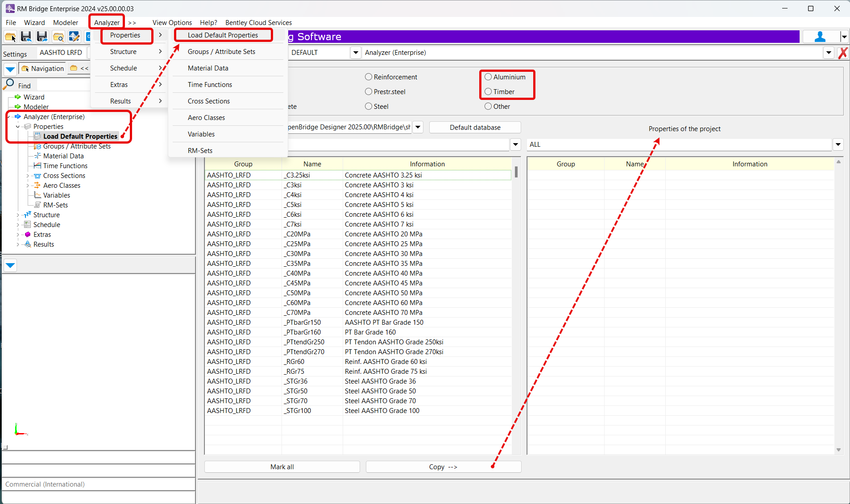
Task: Click the Structure tree icon
Action: [x=28, y=215]
